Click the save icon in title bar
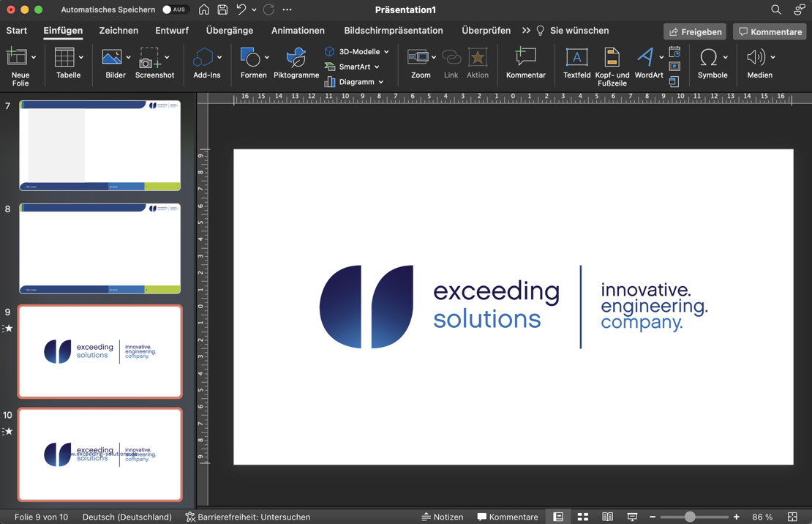 point(222,10)
